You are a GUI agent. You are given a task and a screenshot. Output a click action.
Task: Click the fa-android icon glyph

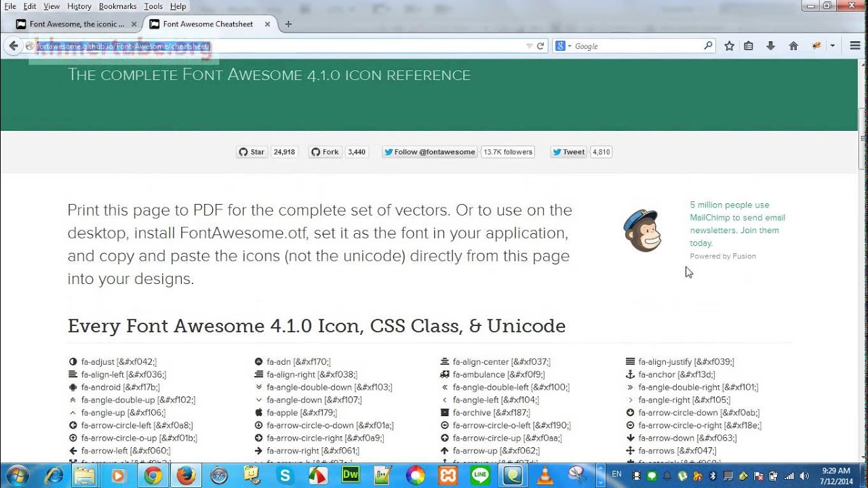(73, 387)
